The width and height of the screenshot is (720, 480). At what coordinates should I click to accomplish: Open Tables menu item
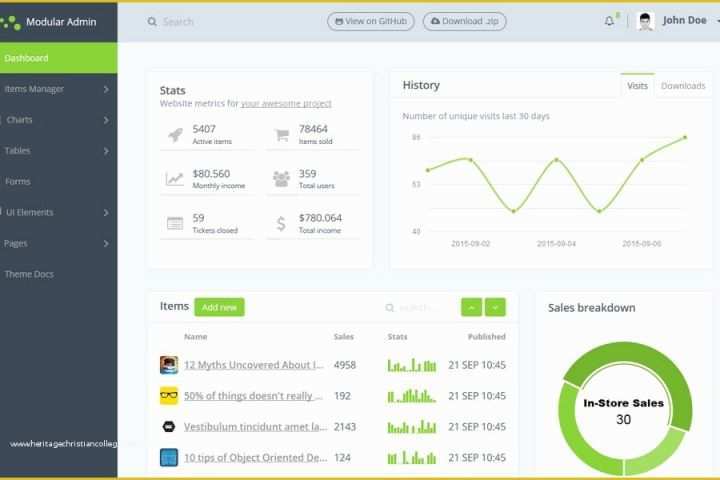point(58,151)
